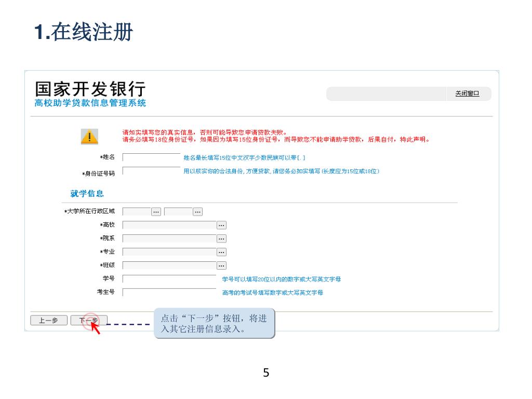Click second 大学所在行政区域 region field
This screenshot has height=399, width=532.
point(179,212)
